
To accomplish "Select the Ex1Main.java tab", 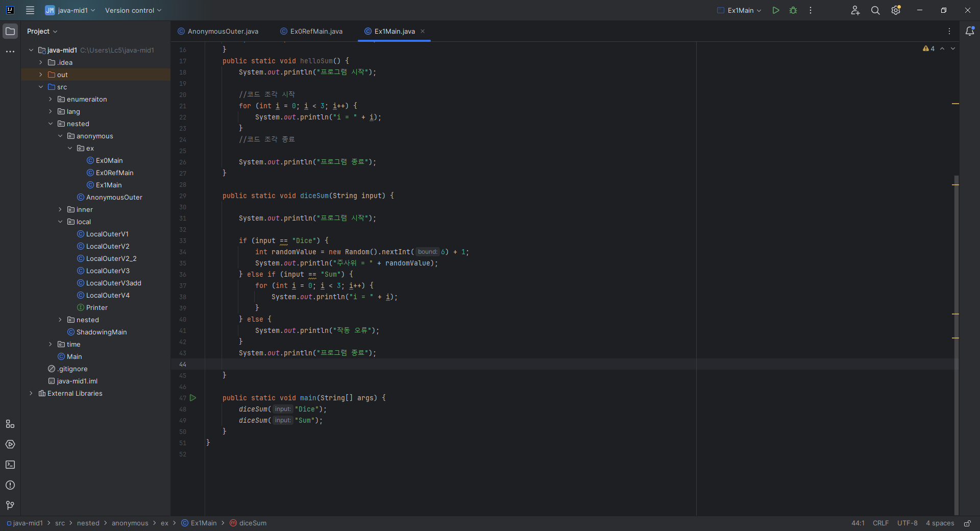I will pos(395,31).
